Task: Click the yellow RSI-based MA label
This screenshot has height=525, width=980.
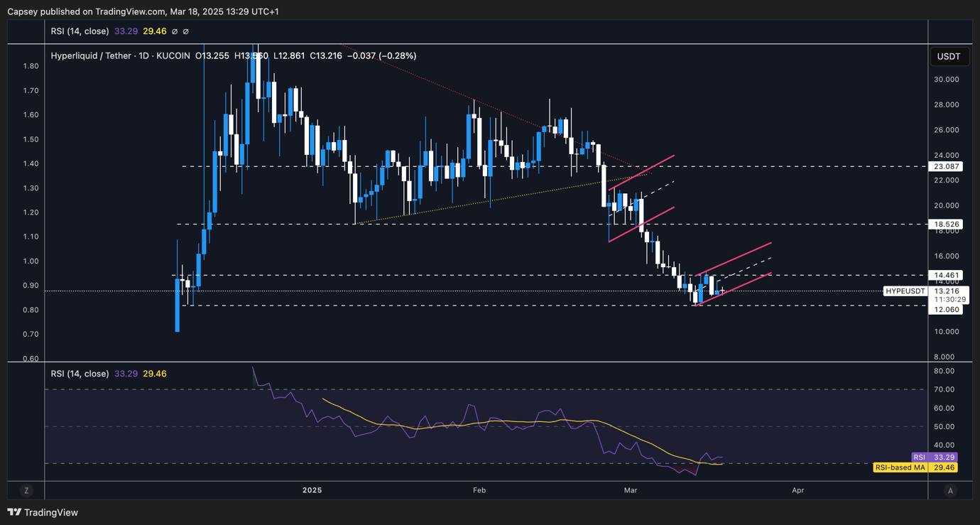Action: (x=915, y=467)
